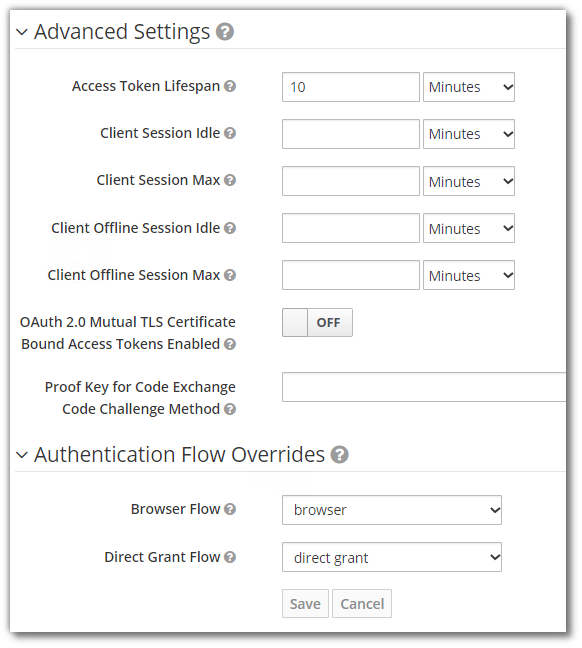Show help for Client Offline Session Idle
The height and width of the screenshot is (648, 582).
(x=230, y=228)
